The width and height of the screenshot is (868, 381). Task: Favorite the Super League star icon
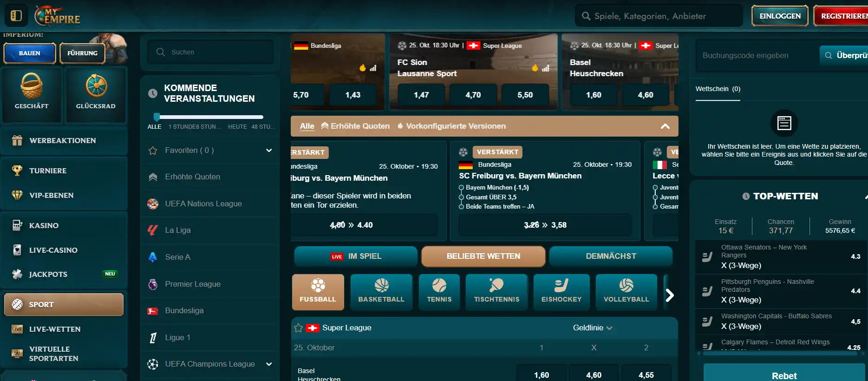point(299,328)
